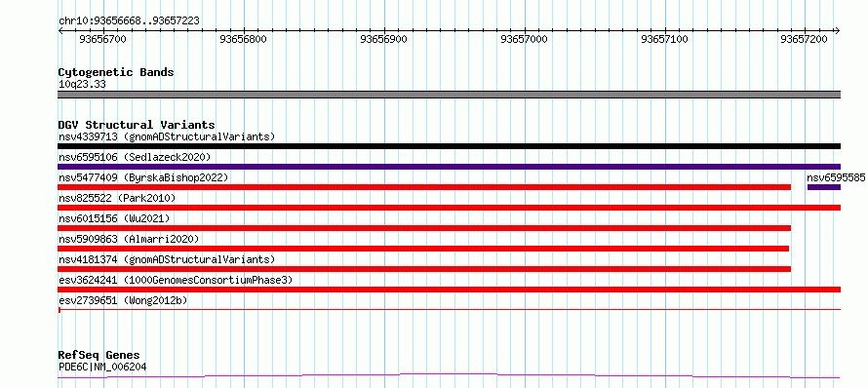The width and height of the screenshot is (868, 388).
Task: Open the nsv4339713 (gnomADStructuralVariants) label
Action: coord(167,136)
